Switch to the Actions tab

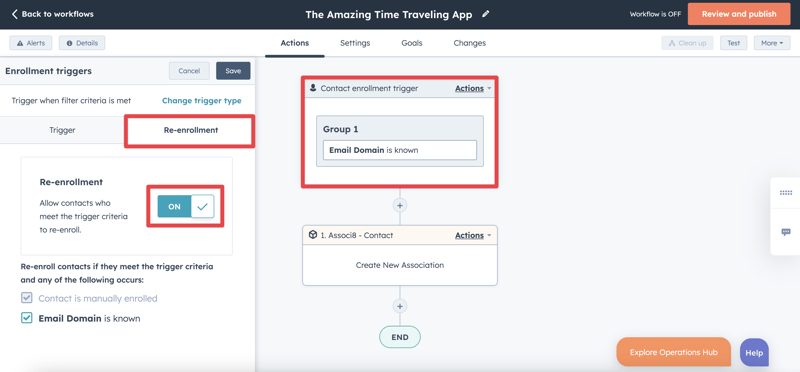295,43
